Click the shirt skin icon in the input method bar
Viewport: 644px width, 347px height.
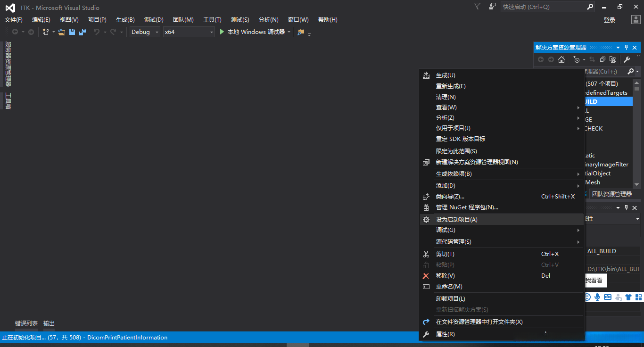point(628,297)
